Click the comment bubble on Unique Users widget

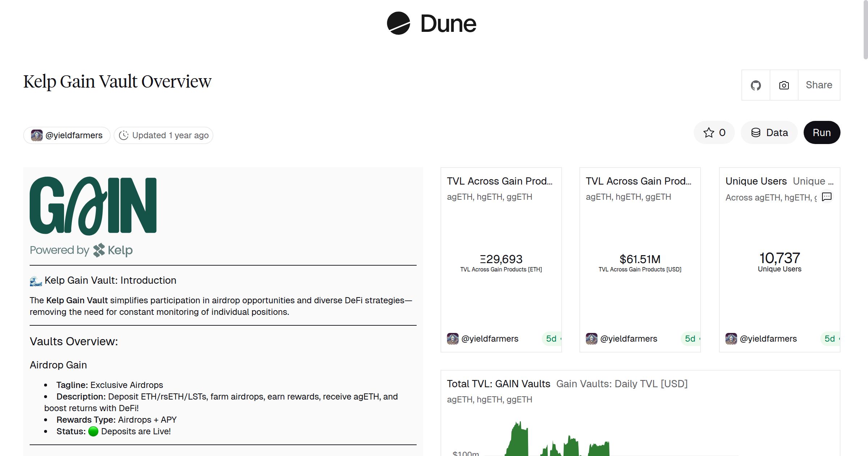(827, 197)
